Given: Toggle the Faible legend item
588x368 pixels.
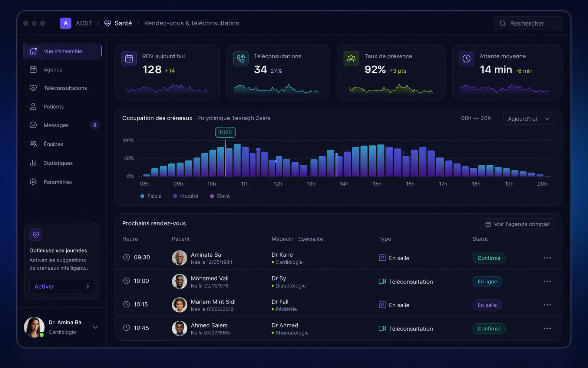Looking at the screenshot, I should pos(151,196).
